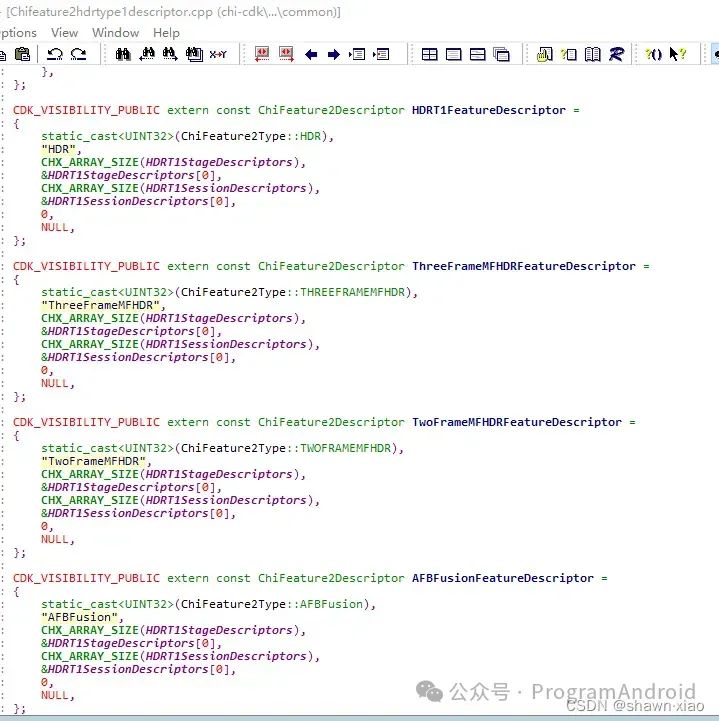Click HDRT1FeatureDescriptor declaration name
The height and width of the screenshot is (721, 719).
489,110
